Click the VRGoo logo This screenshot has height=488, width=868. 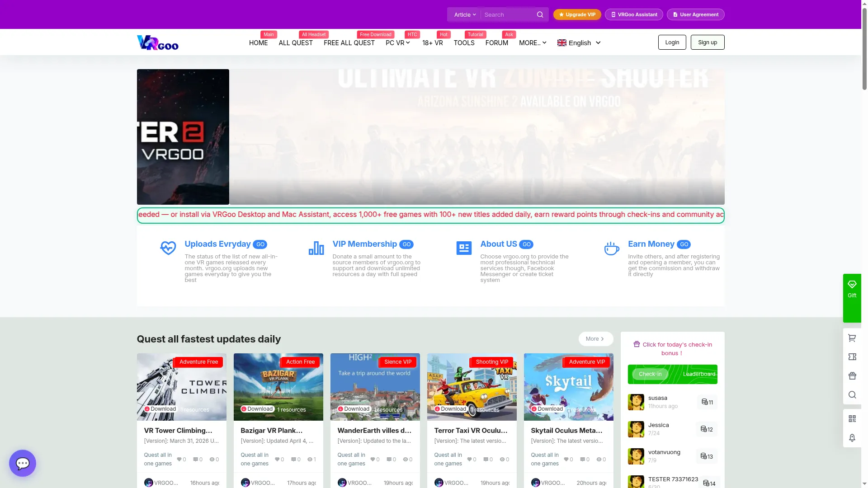click(x=158, y=42)
